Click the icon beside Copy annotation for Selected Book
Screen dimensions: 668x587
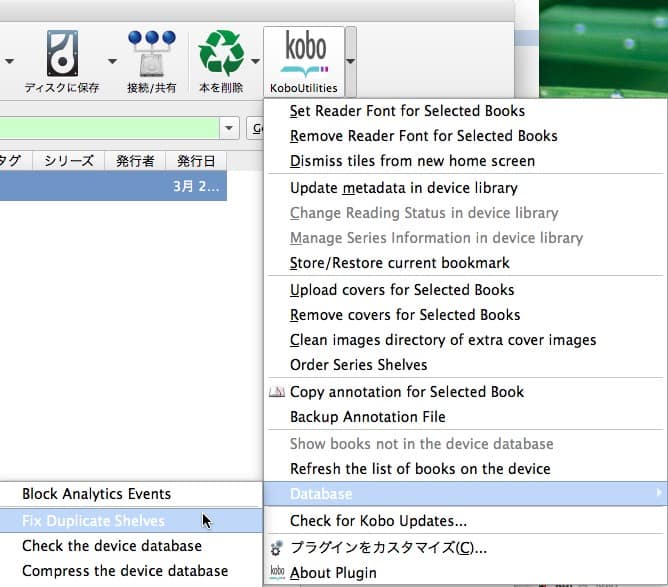coord(277,392)
